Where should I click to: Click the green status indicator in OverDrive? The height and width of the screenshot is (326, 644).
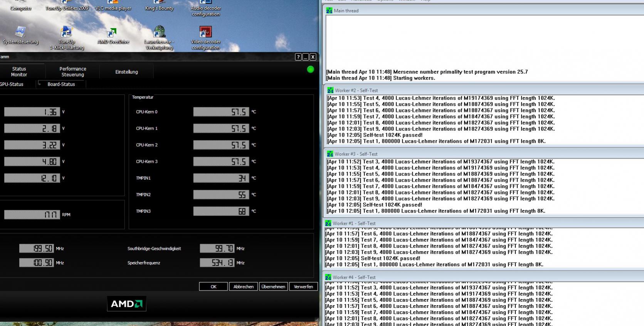tap(311, 69)
